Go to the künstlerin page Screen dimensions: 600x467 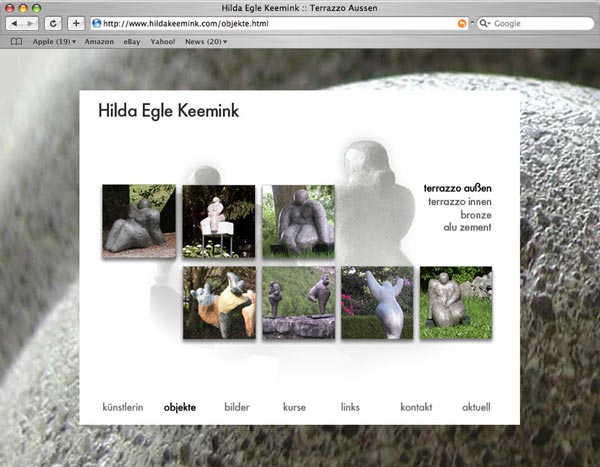[123, 408]
